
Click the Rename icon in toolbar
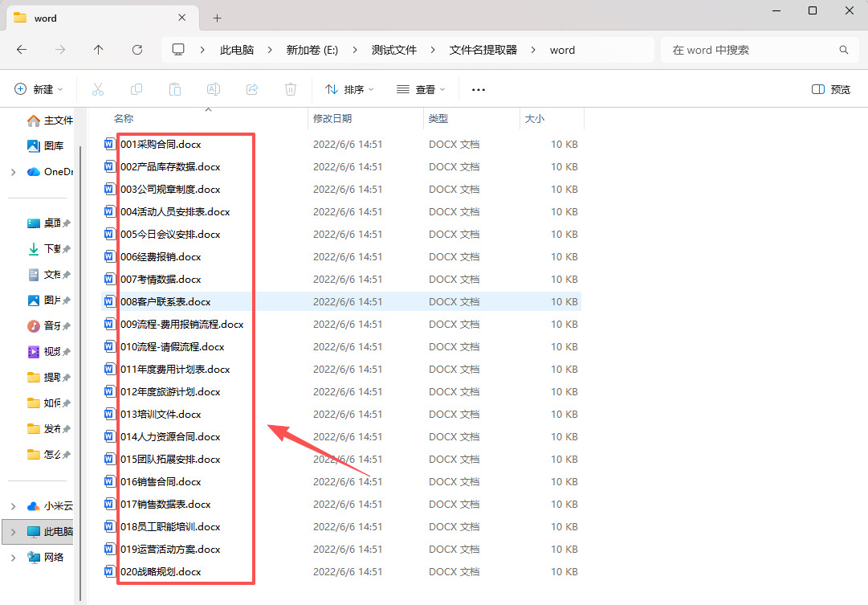click(213, 89)
